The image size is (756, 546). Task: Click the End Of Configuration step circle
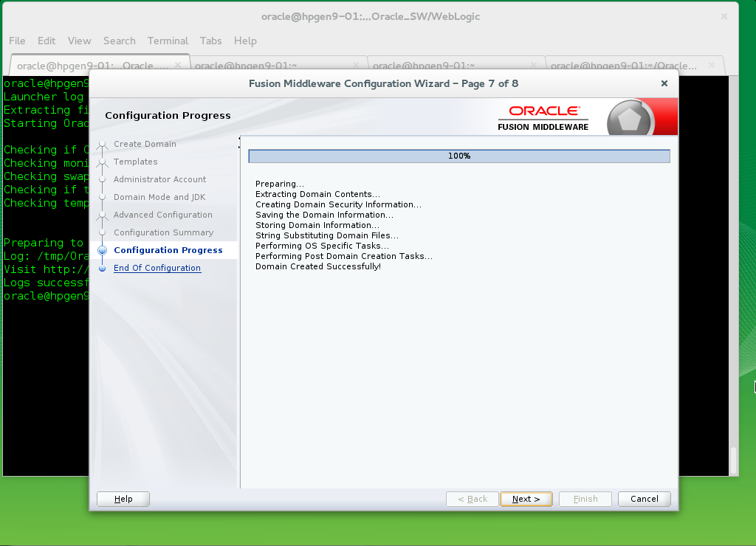(x=103, y=268)
